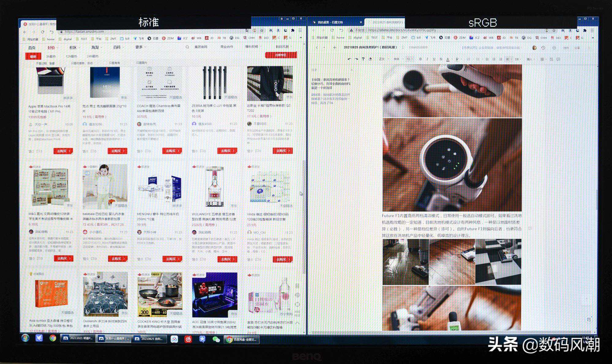Select the 24h最热 tab
Viewport: 612px width, 364px height.
click(x=92, y=56)
